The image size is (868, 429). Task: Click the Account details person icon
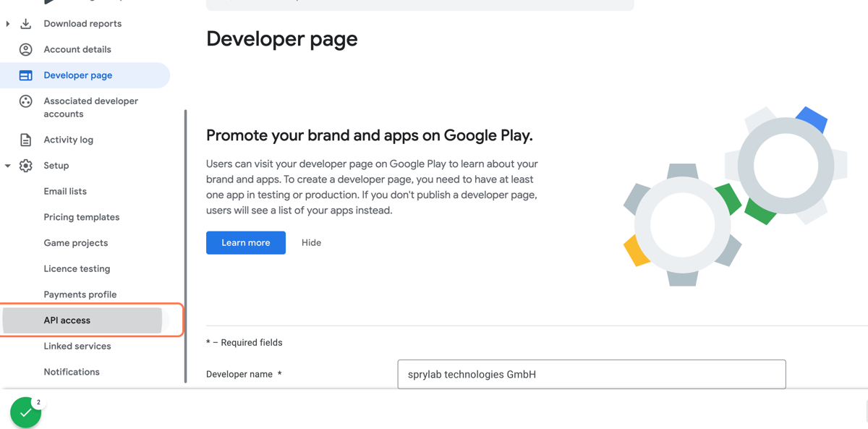[x=25, y=49]
